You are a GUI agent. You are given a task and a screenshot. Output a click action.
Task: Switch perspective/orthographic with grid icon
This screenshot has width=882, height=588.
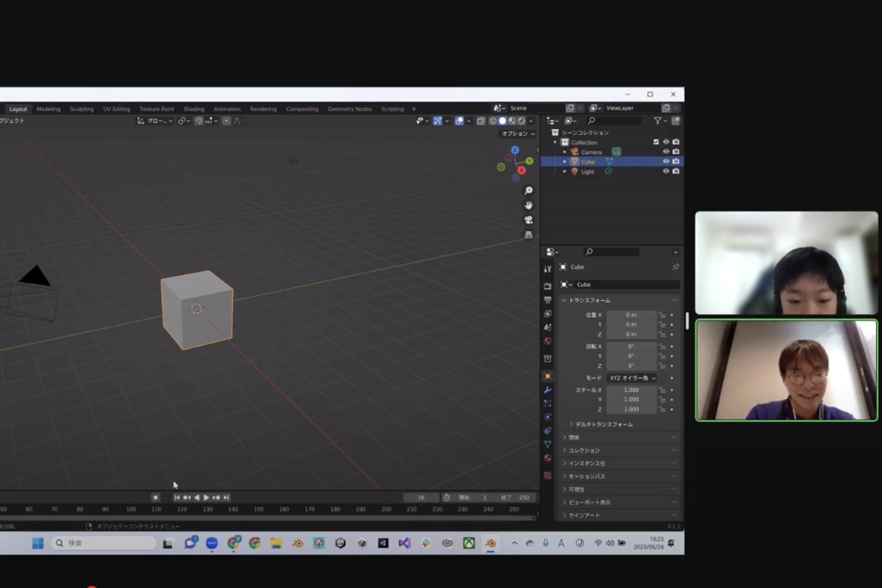coord(529,235)
